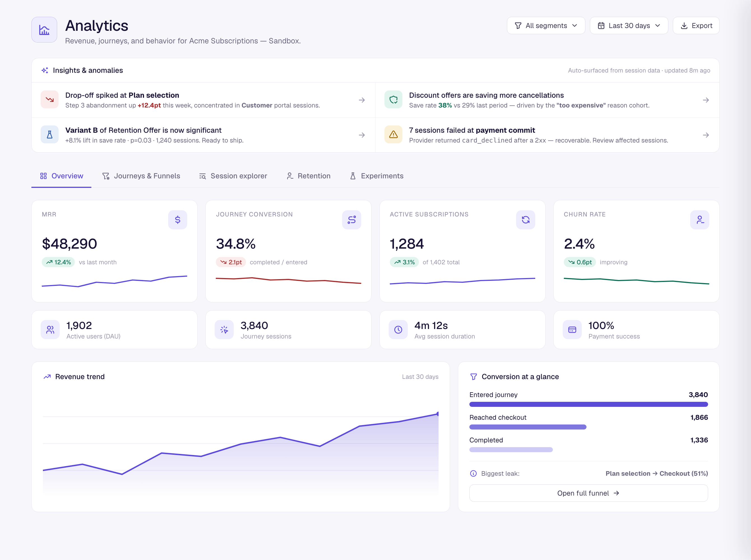The width and height of the screenshot is (751, 560).
Task: Click the Entered journey progress bar
Action: [x=588, y=404]
